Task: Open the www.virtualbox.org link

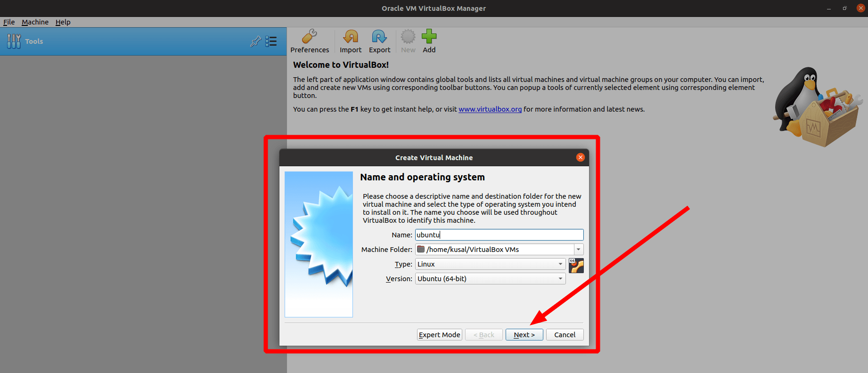Action: coord(490,109)
